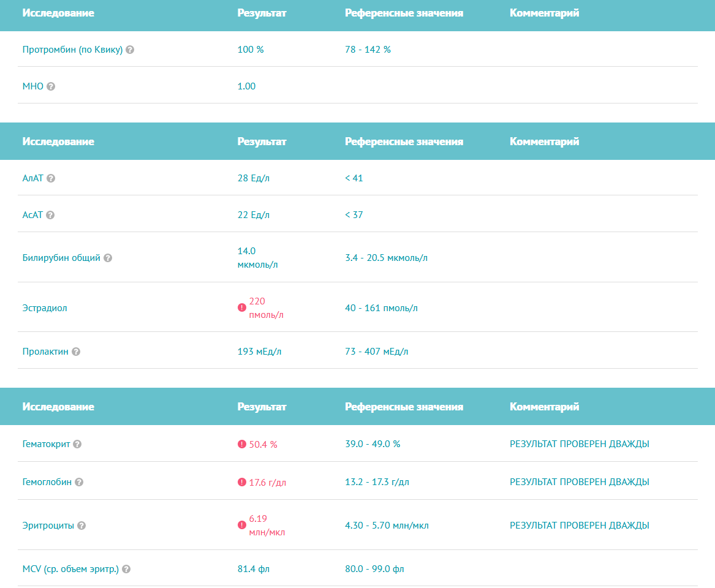
Task: Click the question mark beside МНО
Action: [x=51, y=86]
